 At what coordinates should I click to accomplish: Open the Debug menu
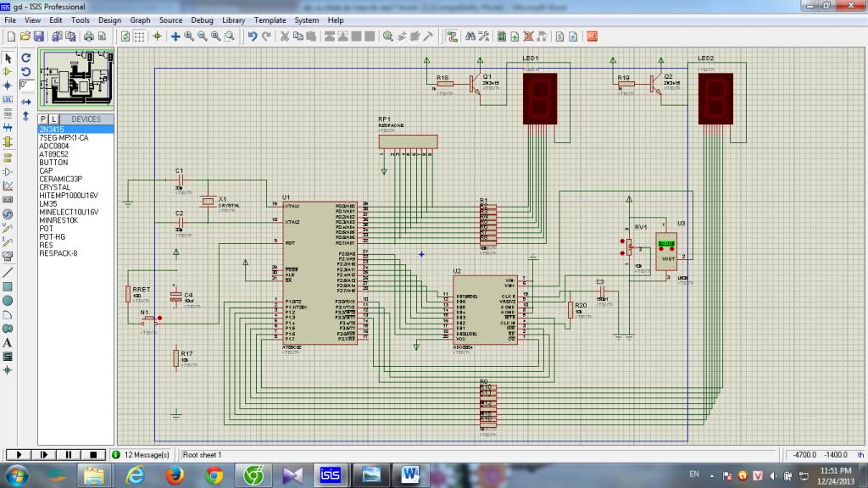click(x=202, y=19)
